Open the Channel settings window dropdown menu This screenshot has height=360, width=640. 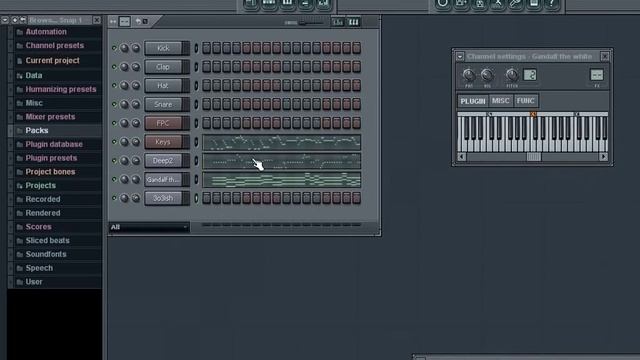tap(460, 56)
